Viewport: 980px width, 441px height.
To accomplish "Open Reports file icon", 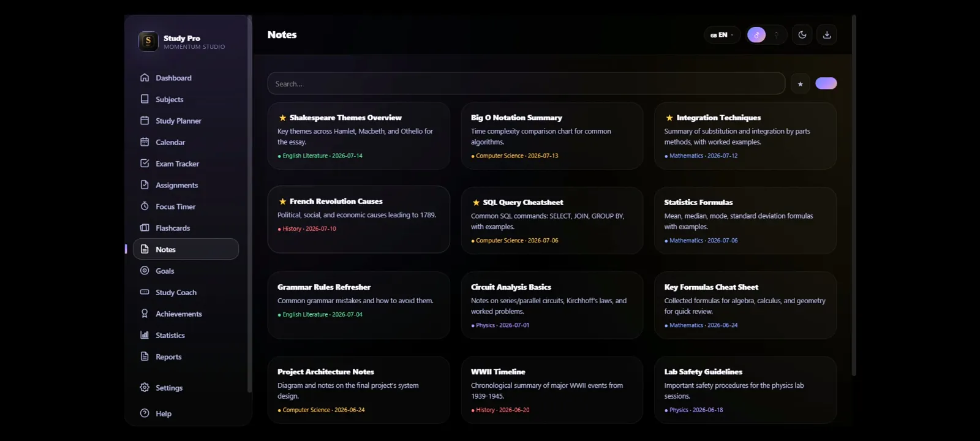I will click(x=145, y=356).
